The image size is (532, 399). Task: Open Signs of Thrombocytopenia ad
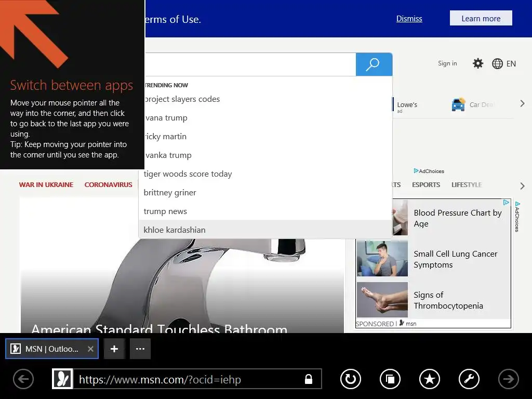448,300
